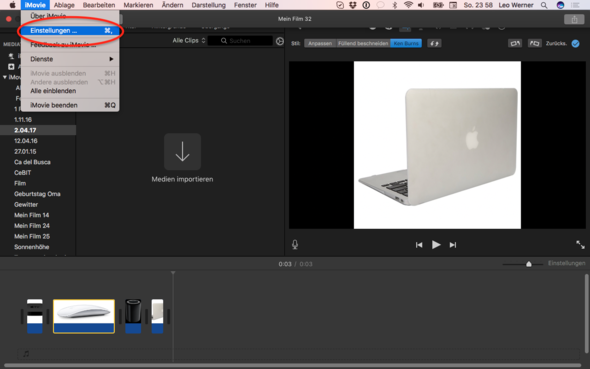Choose Über iMovie menu entry
590x369 pixels.
tap(70, 16)
